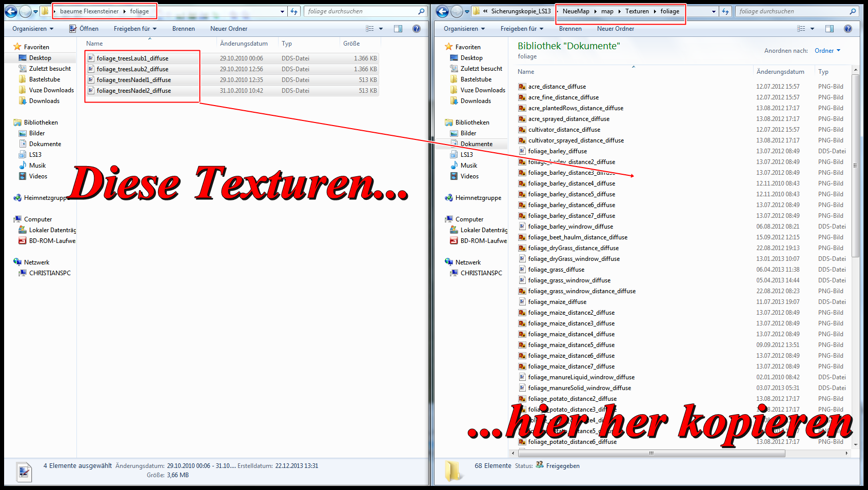Click the foliage search box in right window
The width and height of the screenshot is (868, 490).
pos(793,11)
